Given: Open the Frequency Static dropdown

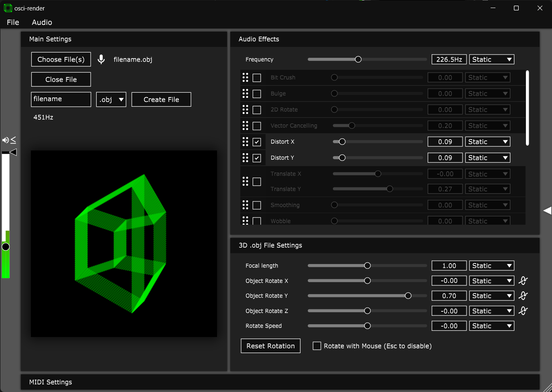Looking at the screenshot, I should (x=491, y=59).
